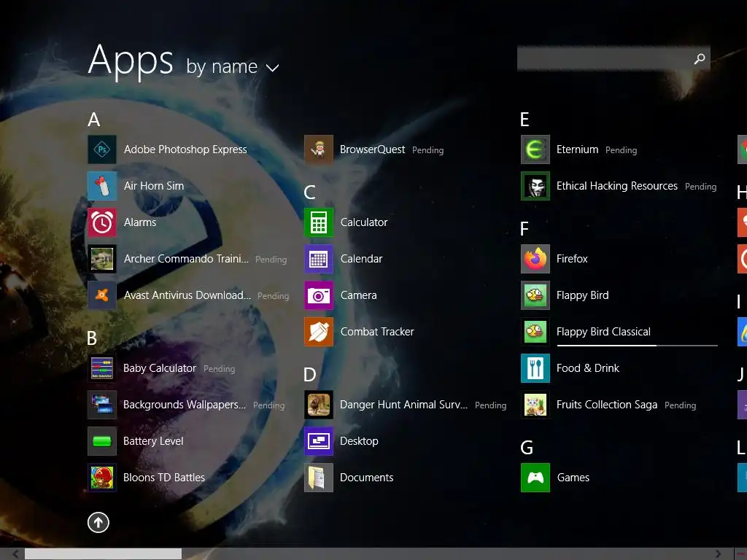The height and width of the screenshot is (560, 747).
Task: Select the letter E group header
Action: [525, 120]
